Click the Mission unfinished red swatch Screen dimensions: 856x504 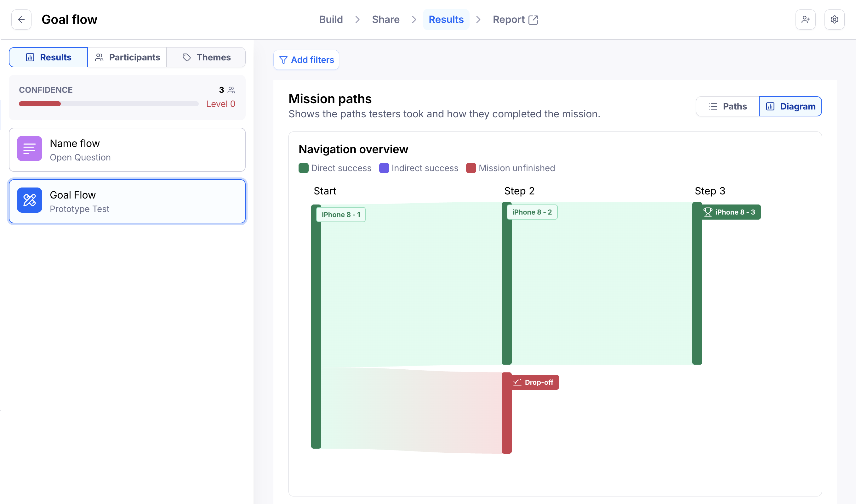471,168
